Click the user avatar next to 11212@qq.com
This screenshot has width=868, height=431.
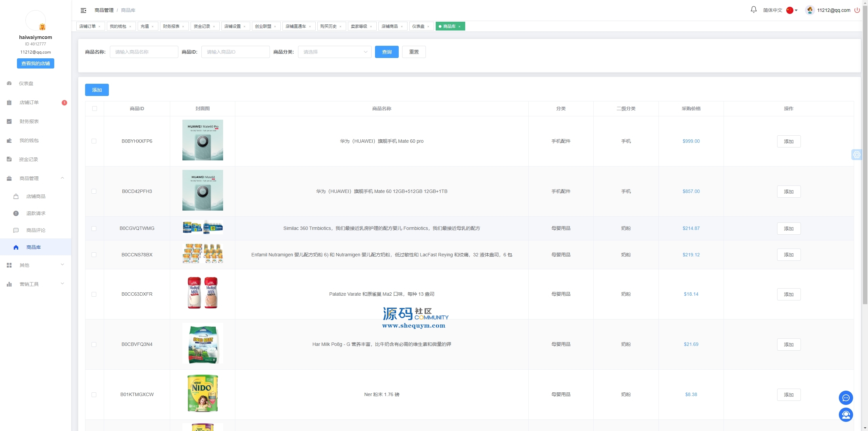(810, 10)
